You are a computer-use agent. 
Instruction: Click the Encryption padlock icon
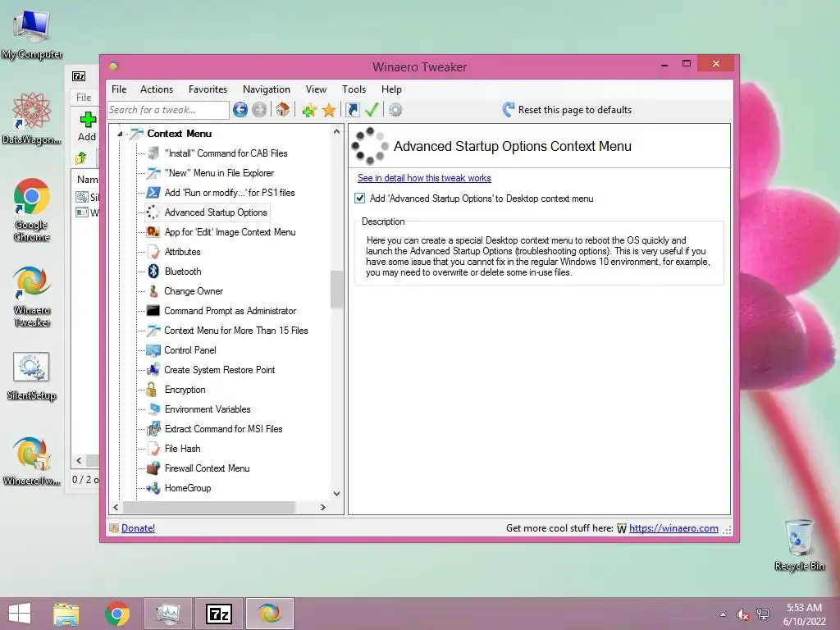click(152, 390)
